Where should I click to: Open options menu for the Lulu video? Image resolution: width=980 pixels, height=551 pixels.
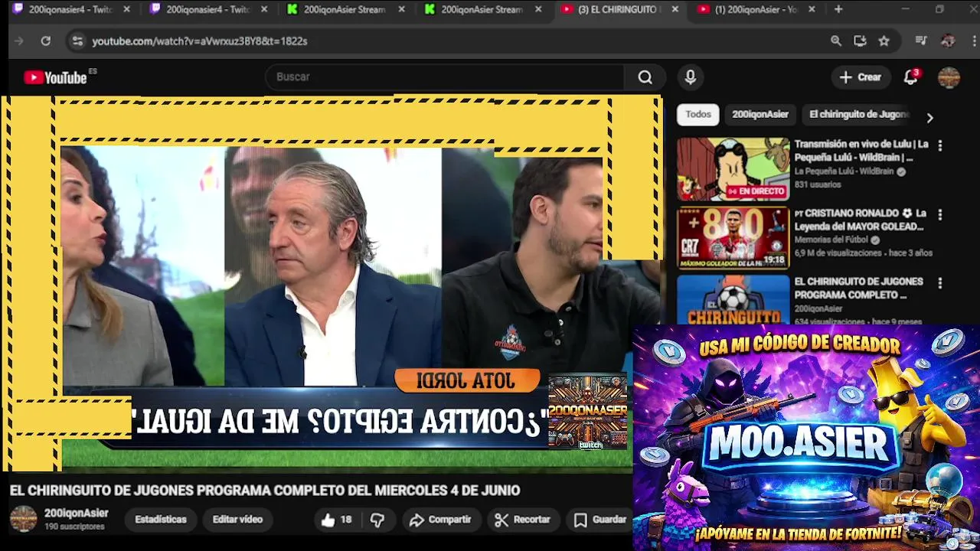click(940, 145)
